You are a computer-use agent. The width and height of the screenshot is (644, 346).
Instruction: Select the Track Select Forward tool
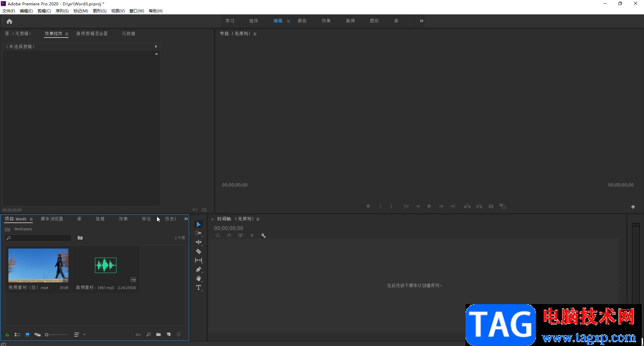[199, 233]
